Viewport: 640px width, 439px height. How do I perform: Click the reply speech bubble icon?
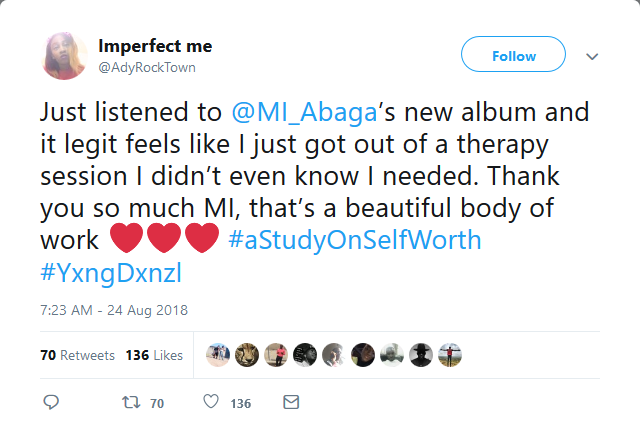tap(53, 402)
